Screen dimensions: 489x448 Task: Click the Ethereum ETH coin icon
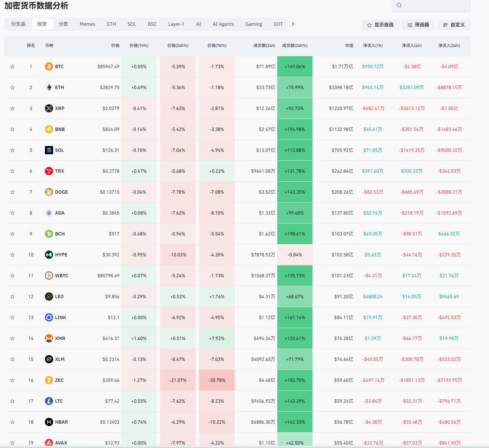pyautogui.click(x=49, y=87)
